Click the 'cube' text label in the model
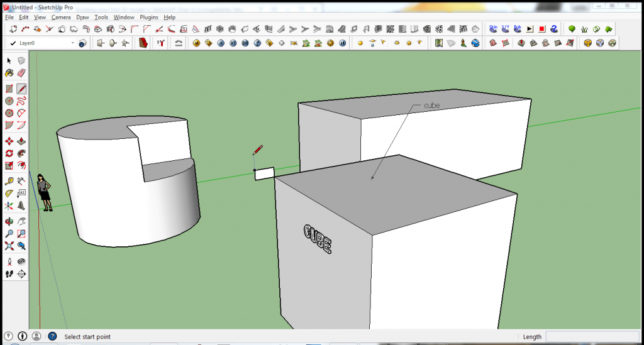The image size is (644, 345). coord(431,106)
